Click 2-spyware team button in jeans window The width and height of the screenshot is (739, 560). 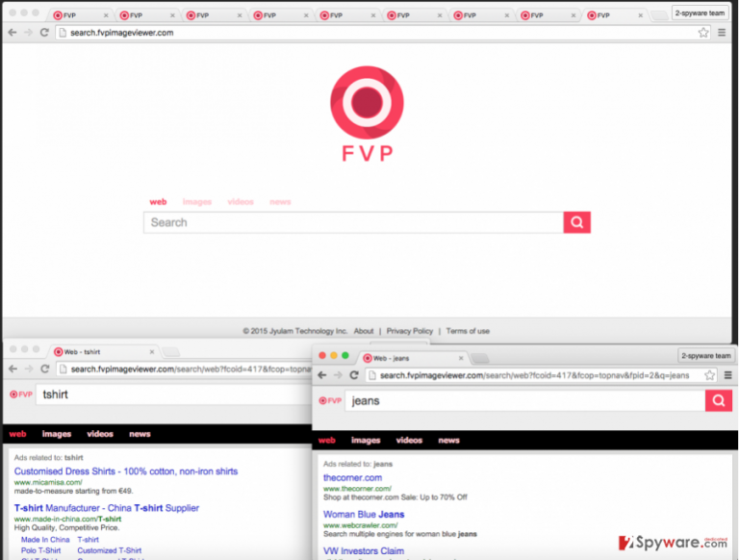point(706,355)
